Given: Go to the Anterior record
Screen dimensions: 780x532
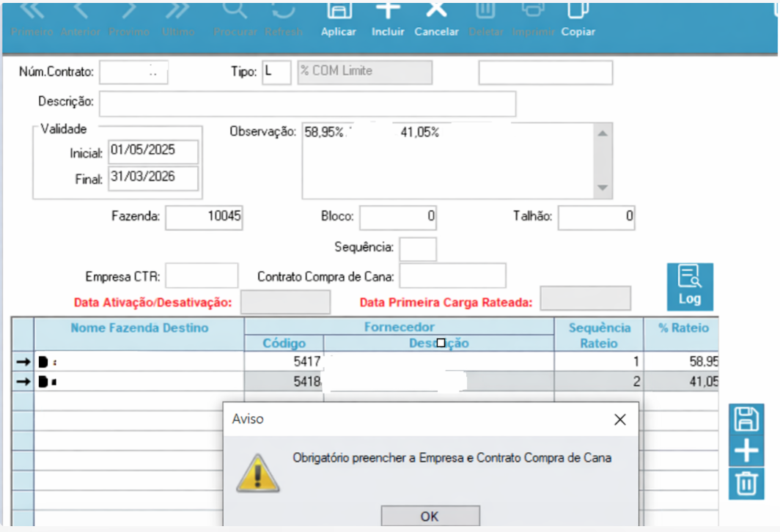Looking at the screenshot, I should point(81,19).
